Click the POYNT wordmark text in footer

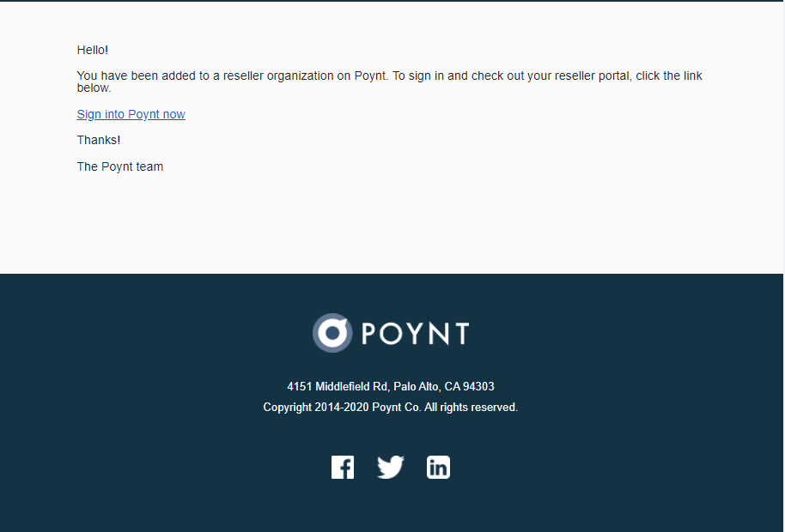[x=415, y=334]
